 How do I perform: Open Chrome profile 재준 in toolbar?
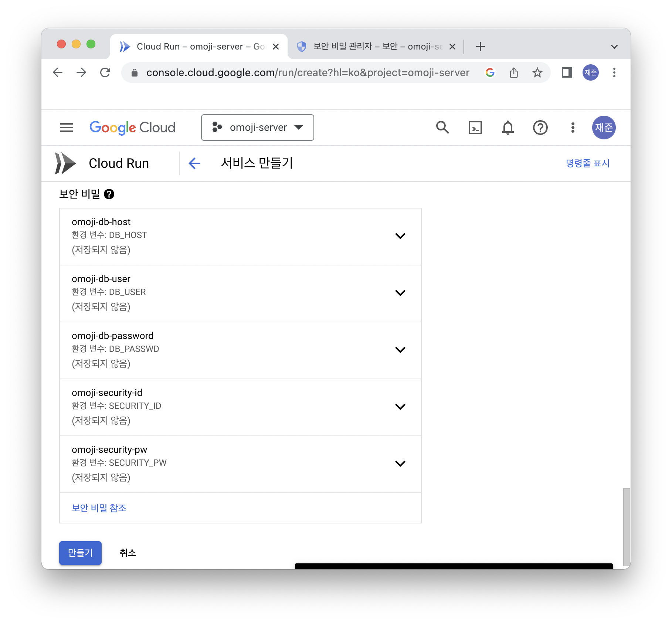pos(591,72)
